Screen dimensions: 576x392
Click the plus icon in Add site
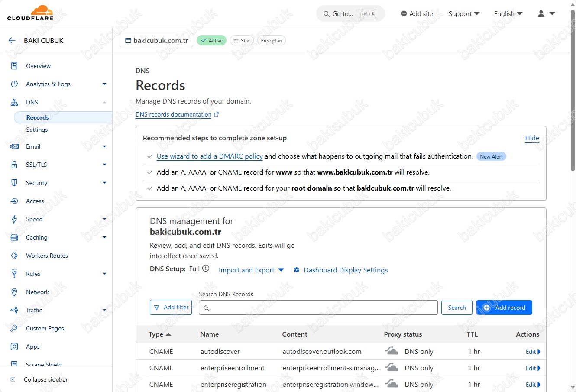[x=404, y=13]
